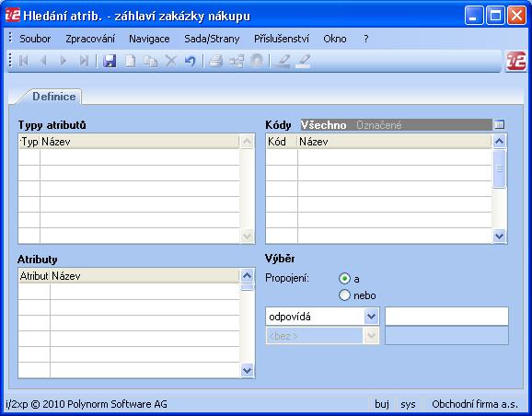The height and width of the screenshot is (416, 532).
Task: Open the 'odpovídá' dropdown
Action: click(372, 317)
